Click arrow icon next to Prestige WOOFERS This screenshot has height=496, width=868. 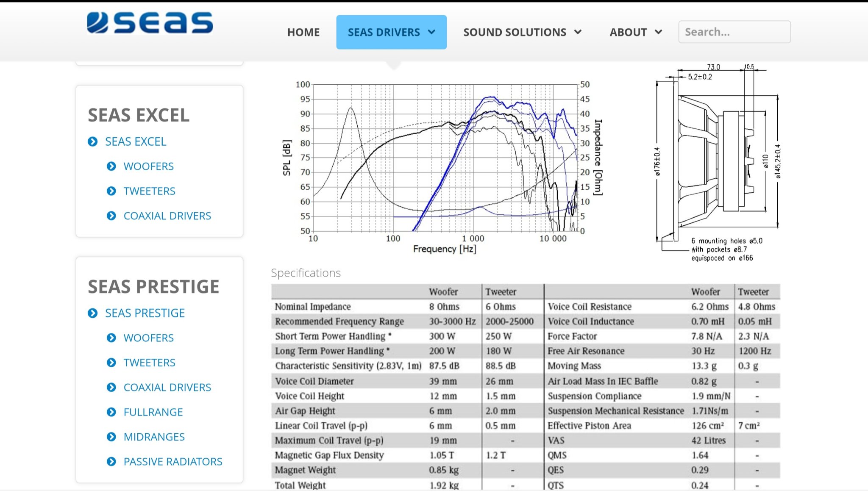[111, 338]
